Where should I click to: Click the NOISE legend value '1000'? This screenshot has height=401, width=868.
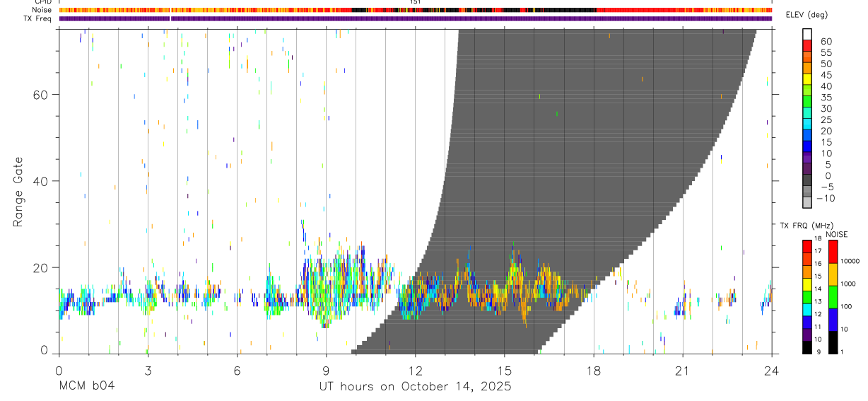(x=848, y=284)
